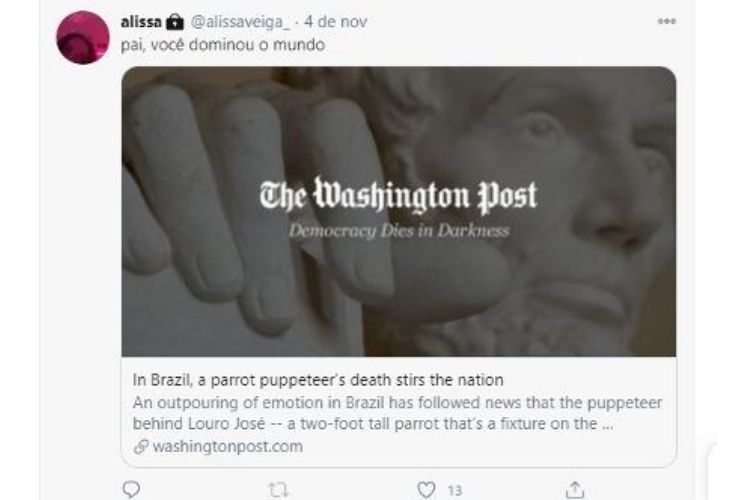Screen dimensions: 750x500
Task: Open the three-dot more options menu
Action: point(667,21)
